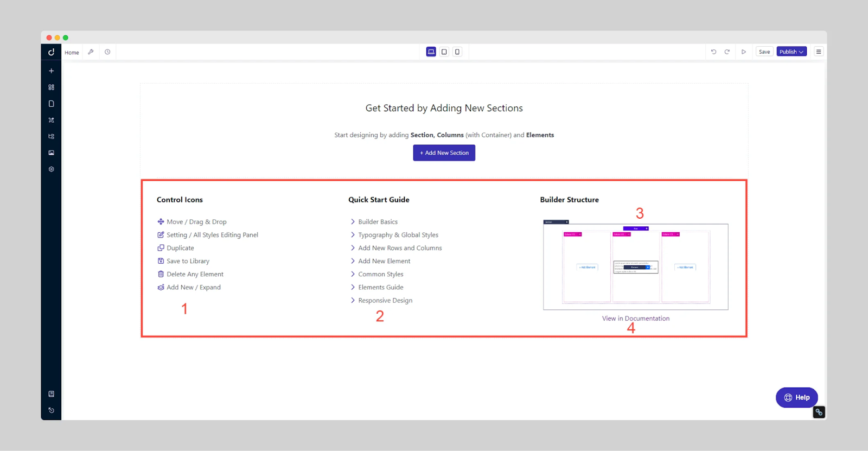Open the View in Documentation link

pos(636,319)
